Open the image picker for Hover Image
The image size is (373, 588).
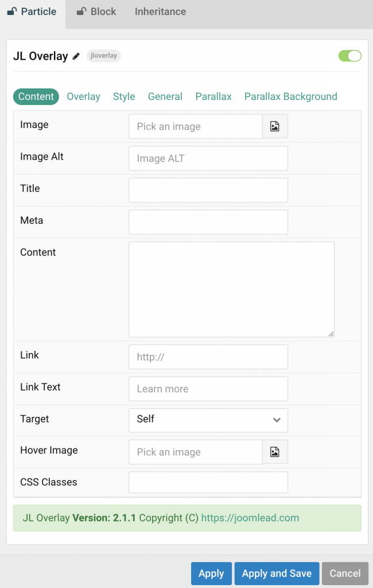(x=274, y=452)
